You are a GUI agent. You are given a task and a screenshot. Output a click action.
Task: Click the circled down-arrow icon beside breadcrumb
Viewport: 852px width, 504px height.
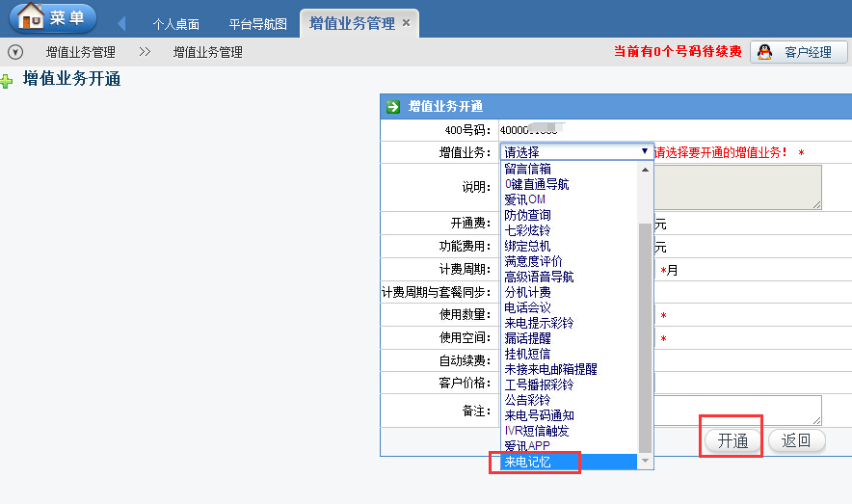(x=14, y=52)
